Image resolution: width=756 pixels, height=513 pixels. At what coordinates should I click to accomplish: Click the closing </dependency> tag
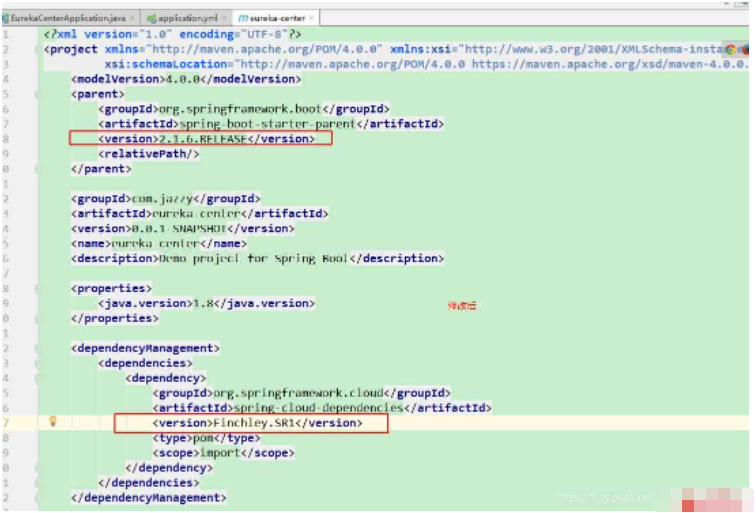pyautogui.click(x=169, y=468)
